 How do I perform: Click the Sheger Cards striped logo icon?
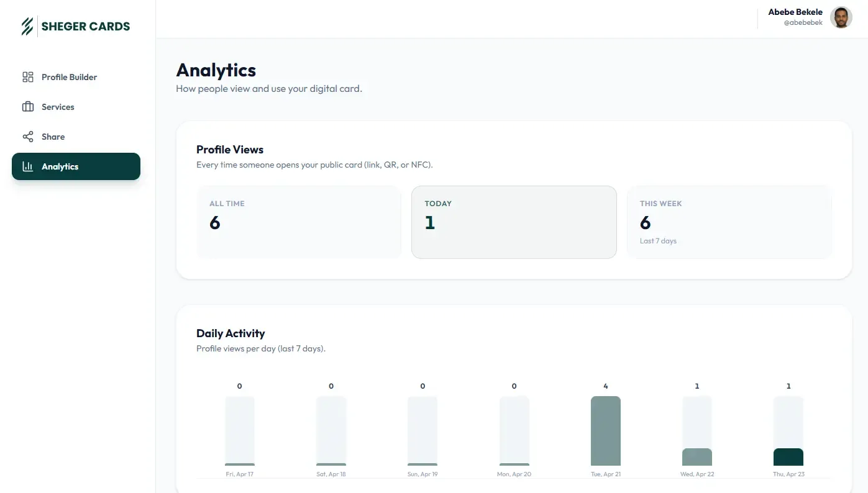(27, 26)
